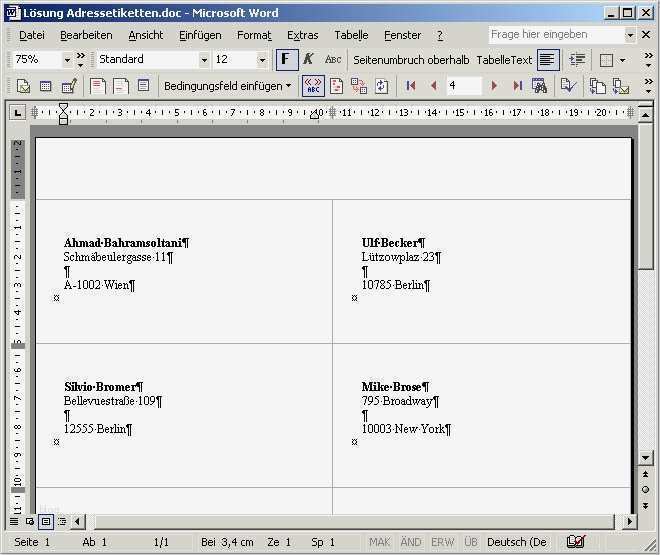The height and width of the screenshot is (555, 660).
Task: Find an entry with the binoculars icon
Action: tap(539, 86)
